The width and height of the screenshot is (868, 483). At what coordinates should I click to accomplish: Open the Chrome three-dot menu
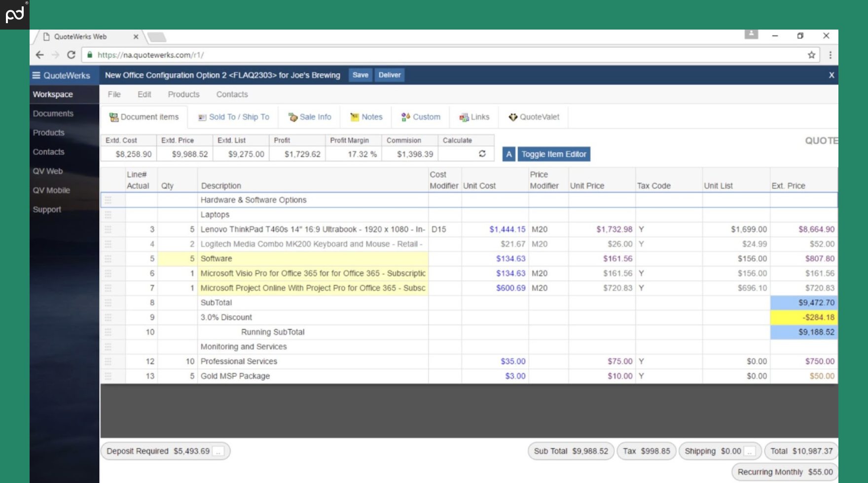pyautogui.click(x=831, y=55)
